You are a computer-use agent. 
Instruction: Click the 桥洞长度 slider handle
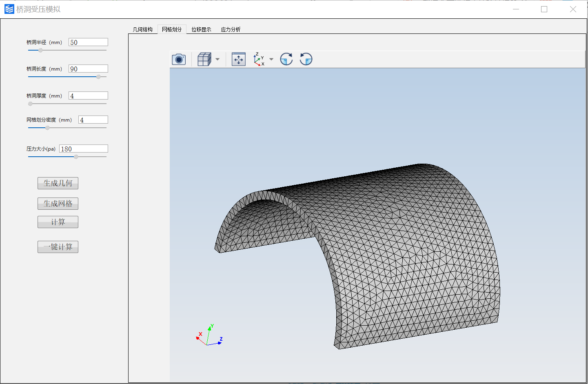coord(98,77)
